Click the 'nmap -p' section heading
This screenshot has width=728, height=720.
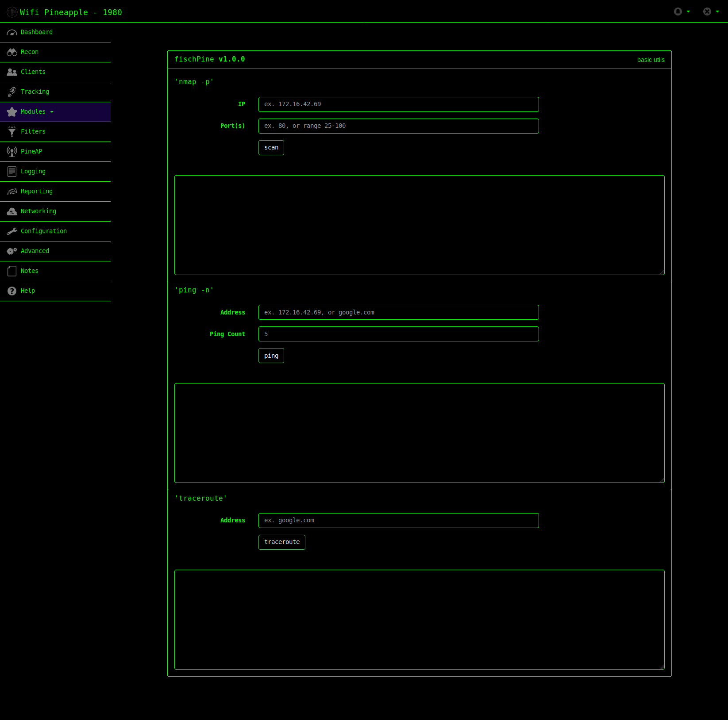[x=194, y=82]
